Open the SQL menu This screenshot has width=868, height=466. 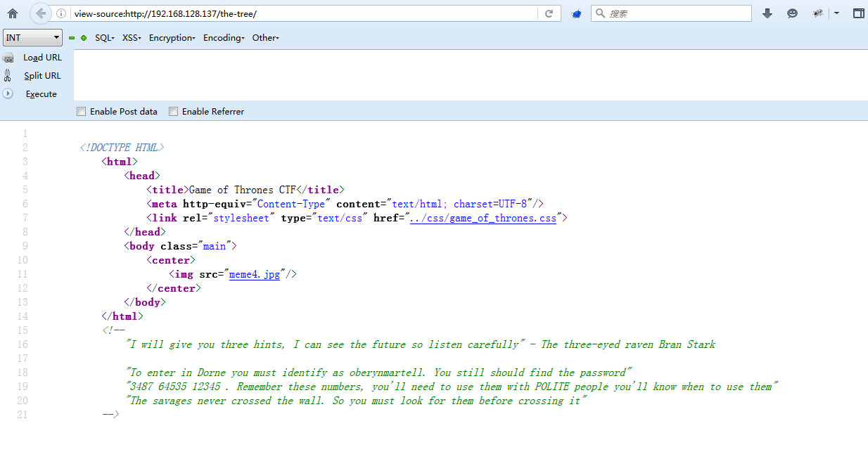click(x=105, y=38)
